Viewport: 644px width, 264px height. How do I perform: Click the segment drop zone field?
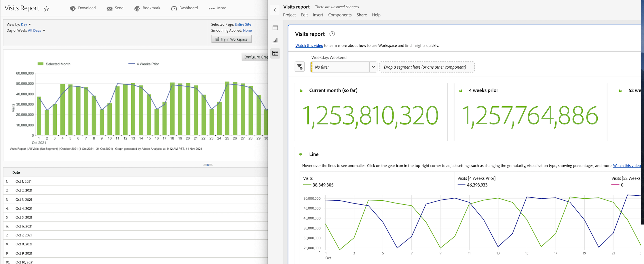click(427, 67)
